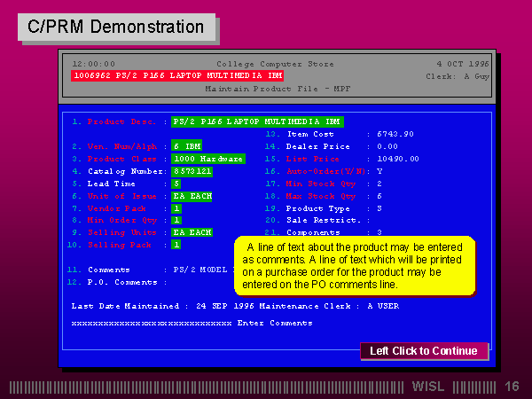
Task: Click the Product Desc. input field
Action: point(257,121)
